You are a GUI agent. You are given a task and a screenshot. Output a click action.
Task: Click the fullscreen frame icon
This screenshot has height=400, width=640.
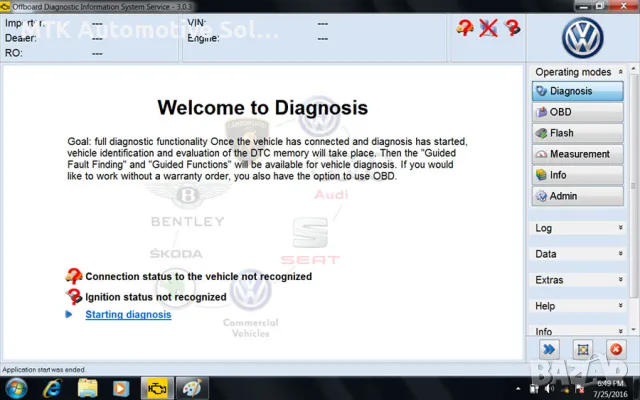pyautogui.click(x=583, y=349)
